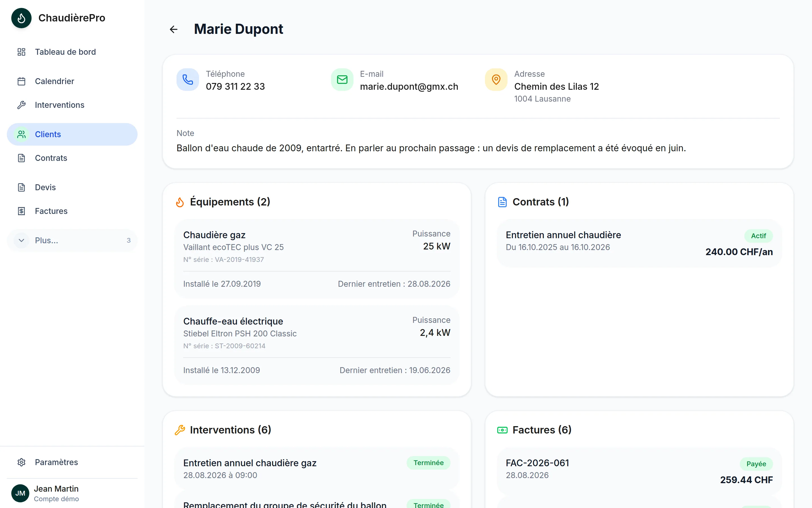
Task: Click the 259.44 CHF invoice amount
Action: 746,480
